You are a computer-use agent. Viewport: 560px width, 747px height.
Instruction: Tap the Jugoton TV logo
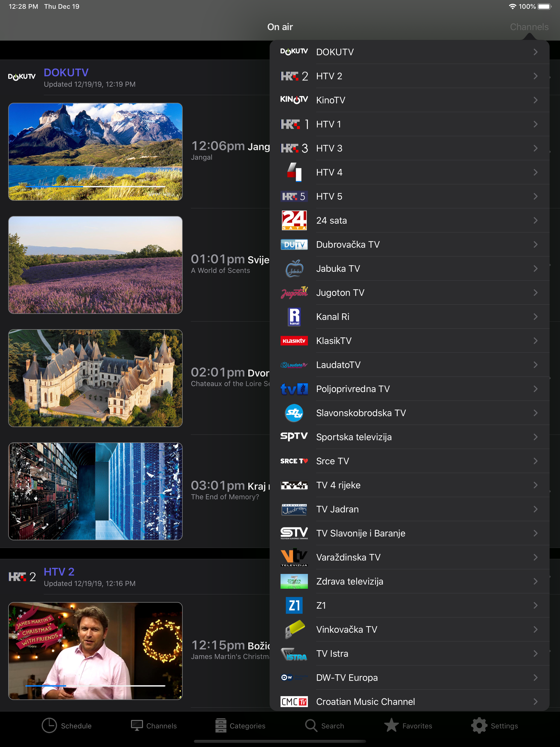(x=294, y=293)
